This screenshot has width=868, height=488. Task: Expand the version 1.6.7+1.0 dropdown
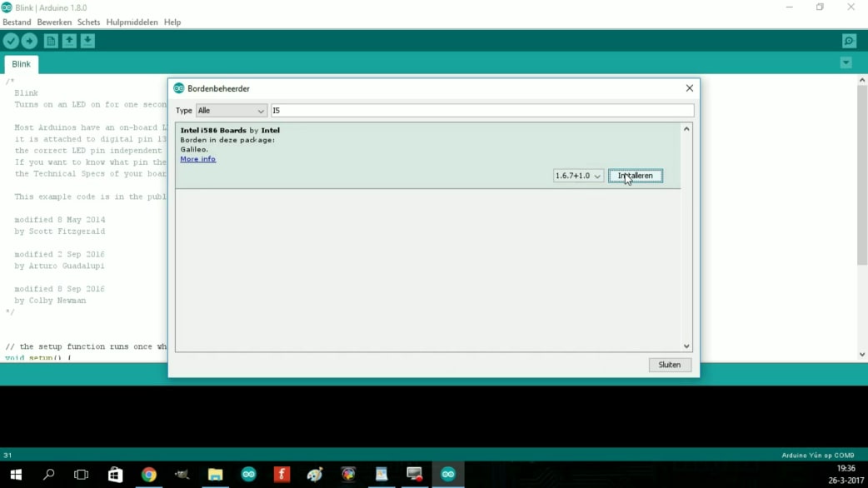click(x=578, y=176)
